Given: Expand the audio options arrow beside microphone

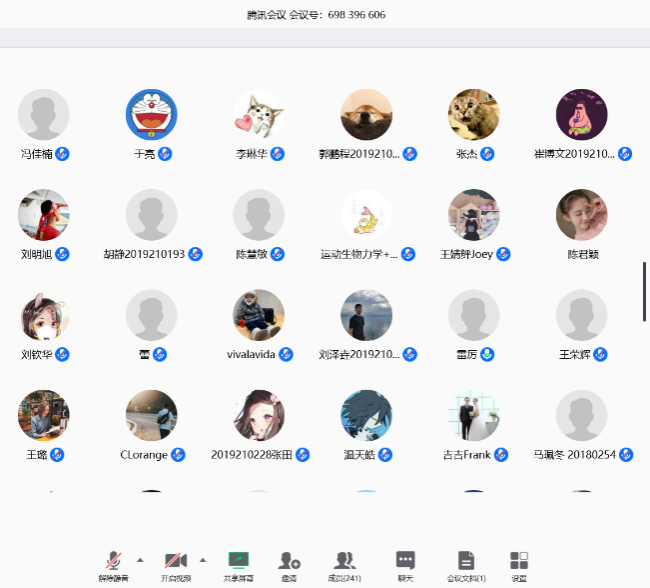Looking at the screenshot, I should [x=140, y=559].
